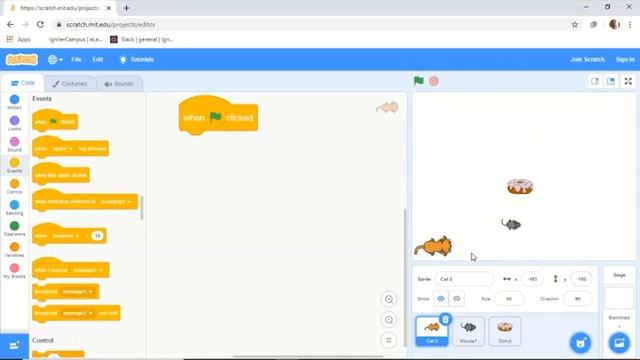The image size is (640, 360).
Task: Open the Slack general bookmark
Action: [x=142, y=39]
